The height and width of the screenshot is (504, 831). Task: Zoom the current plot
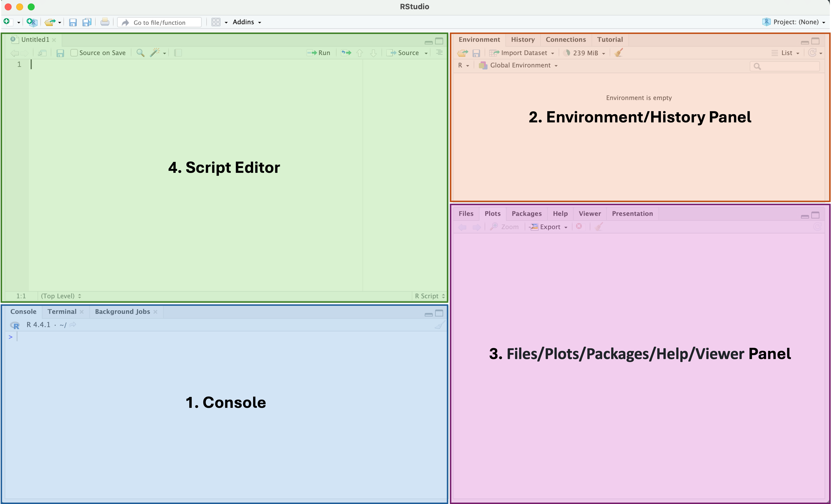point(504,227)
